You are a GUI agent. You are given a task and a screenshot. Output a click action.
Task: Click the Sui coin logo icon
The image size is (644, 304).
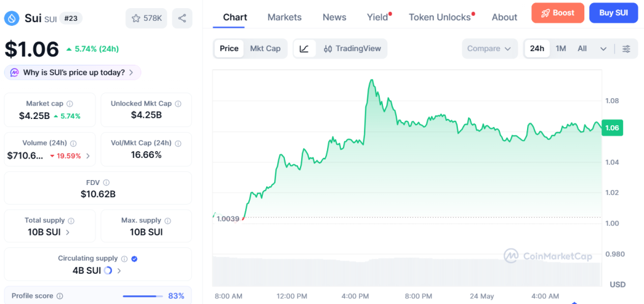click(13, 18)
